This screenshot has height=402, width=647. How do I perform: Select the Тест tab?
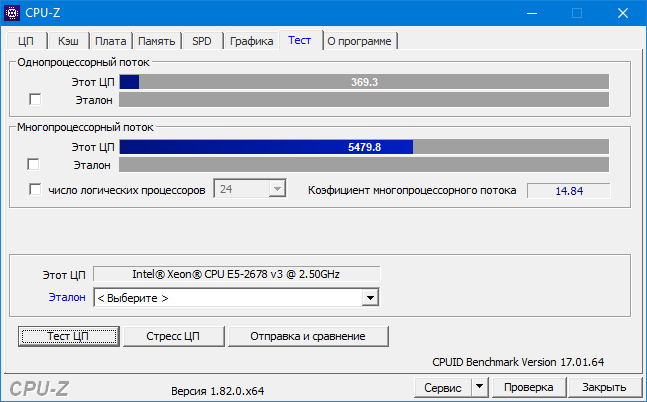click(x=300, y=40)
